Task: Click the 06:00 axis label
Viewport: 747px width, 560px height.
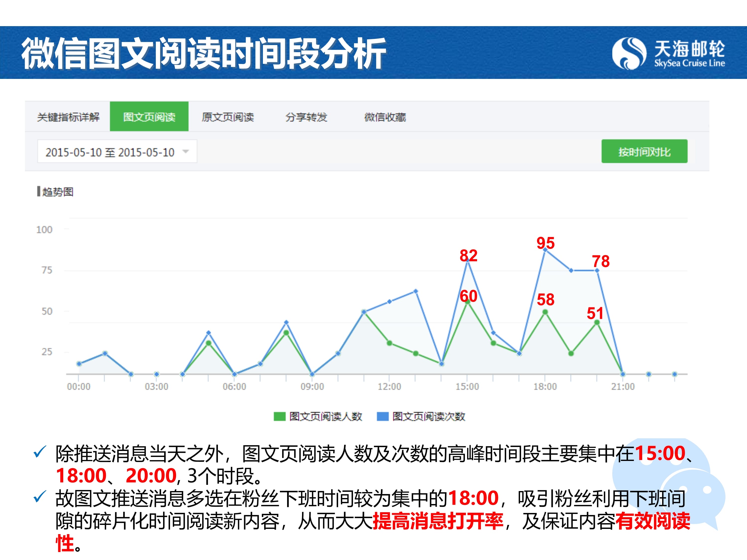Action: pos(234,387)
